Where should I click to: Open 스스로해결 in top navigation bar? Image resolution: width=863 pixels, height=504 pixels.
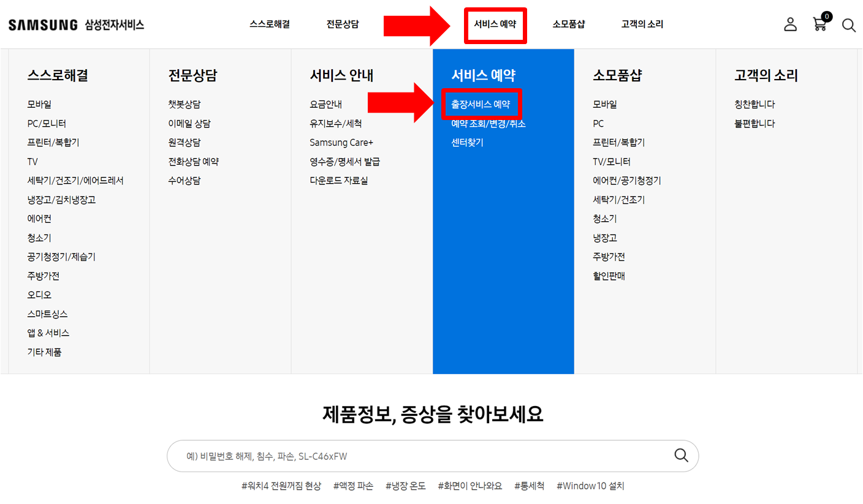[x=270, y=24]
